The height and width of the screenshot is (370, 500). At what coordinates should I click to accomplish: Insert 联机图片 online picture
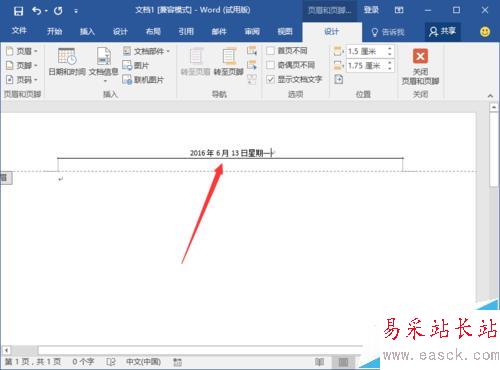[x=143, y=80]
